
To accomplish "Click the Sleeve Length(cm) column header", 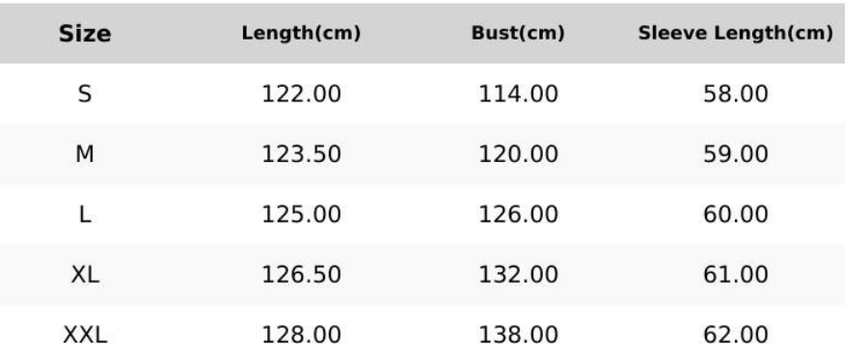I will pos(735,33).
